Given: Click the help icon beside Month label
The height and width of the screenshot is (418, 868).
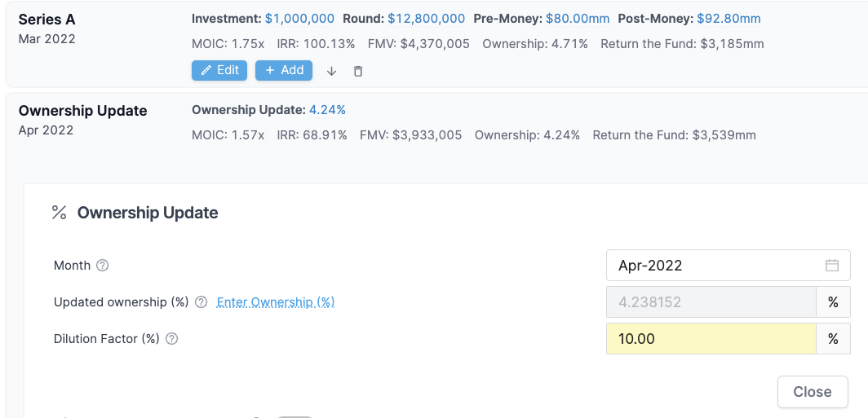Looking at the screenshot, I should [x=103, y=266].
